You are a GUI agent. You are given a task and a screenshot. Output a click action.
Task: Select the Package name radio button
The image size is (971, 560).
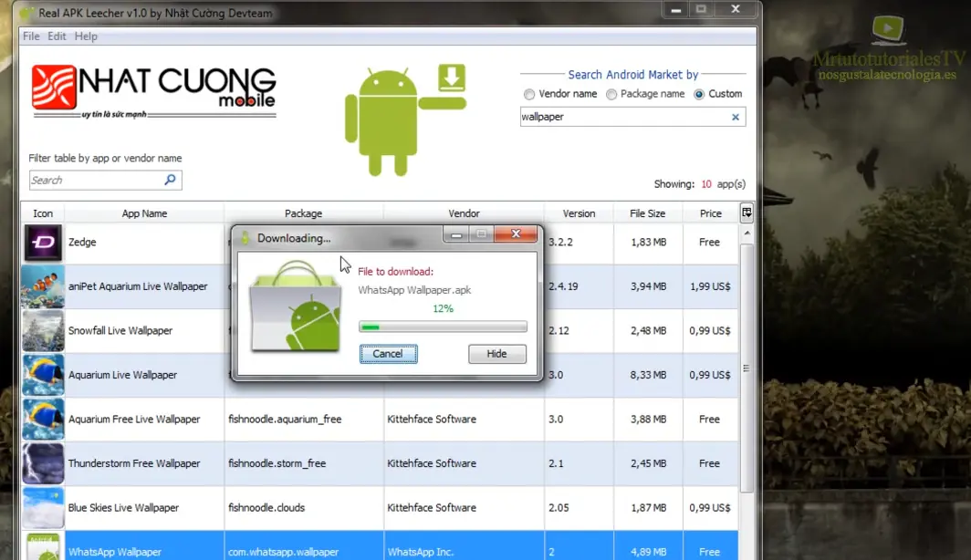click(x=611, y=94)
